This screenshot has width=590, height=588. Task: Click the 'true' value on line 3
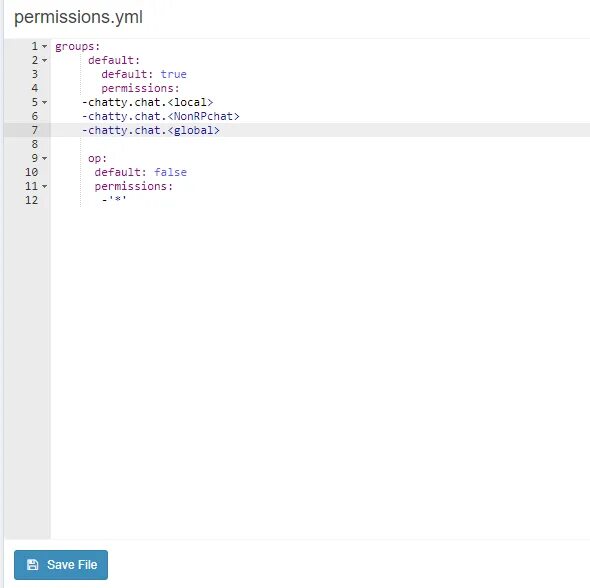[173, 74]
